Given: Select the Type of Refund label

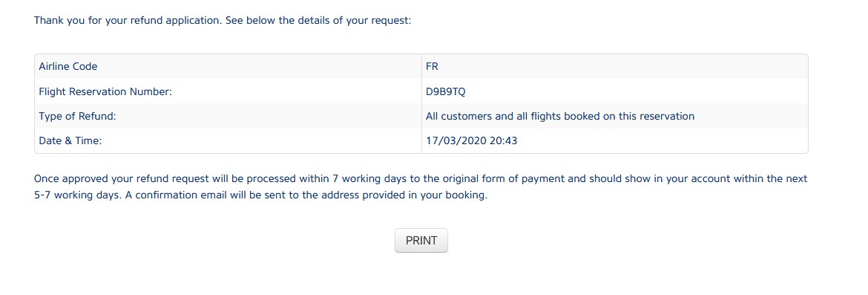Looking at the screenshot, I should 77,117.
